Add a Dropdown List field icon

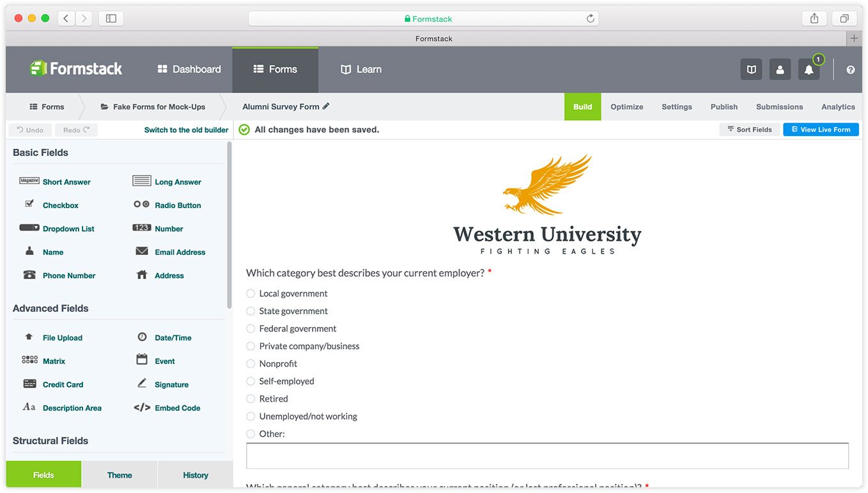pyautogui.click(x=29, y=227)
